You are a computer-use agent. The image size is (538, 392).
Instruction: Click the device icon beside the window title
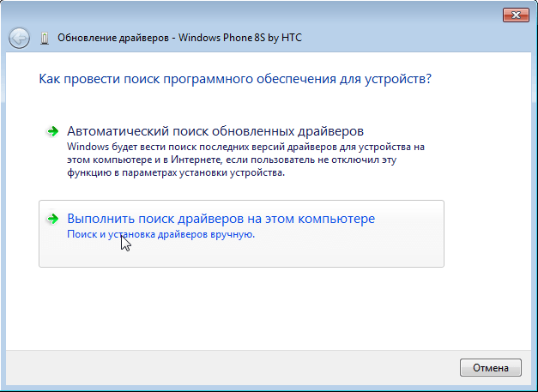click(45, 38)
